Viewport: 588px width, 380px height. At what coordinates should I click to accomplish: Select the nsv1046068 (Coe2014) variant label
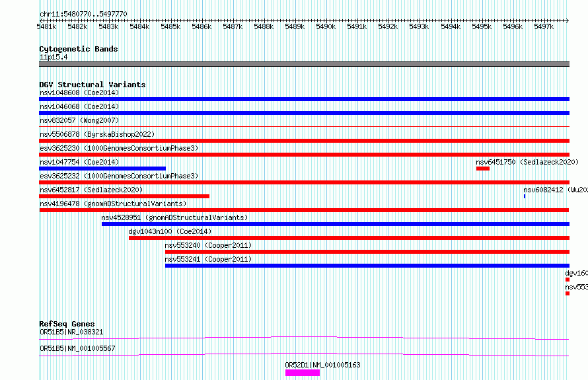[x=79, y=106]
